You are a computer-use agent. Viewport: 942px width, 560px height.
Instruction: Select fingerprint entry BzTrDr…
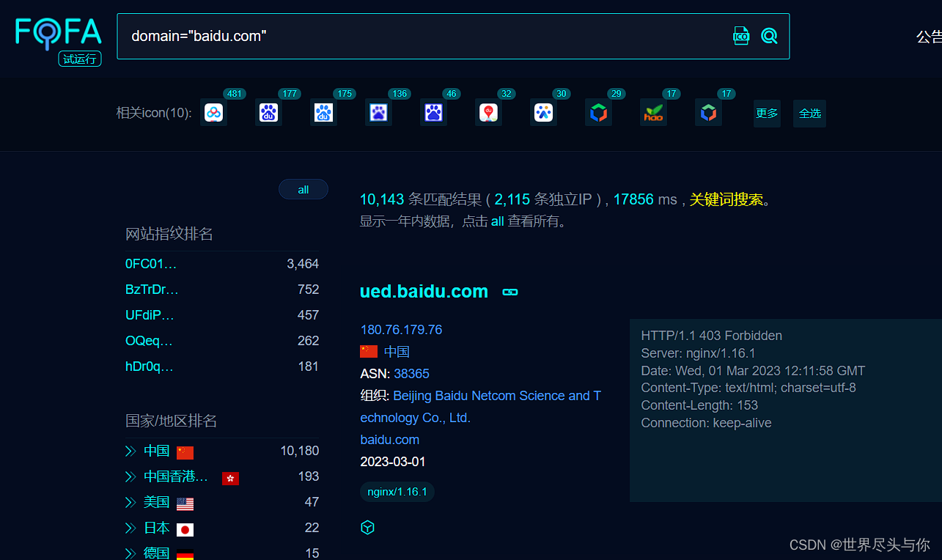[x=152, y=290]
